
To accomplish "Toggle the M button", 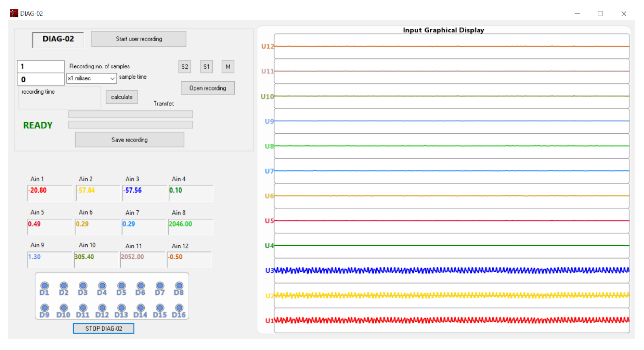I will (x=228, y=67).
